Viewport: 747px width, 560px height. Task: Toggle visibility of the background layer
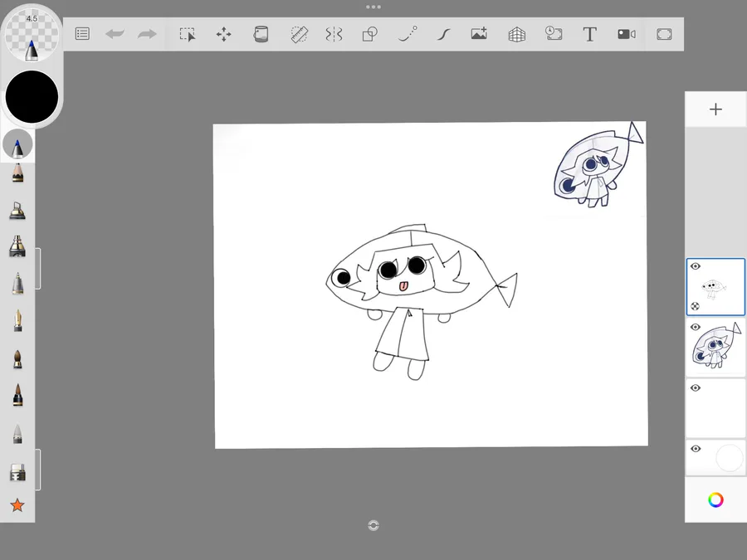[x=696, y=449]
